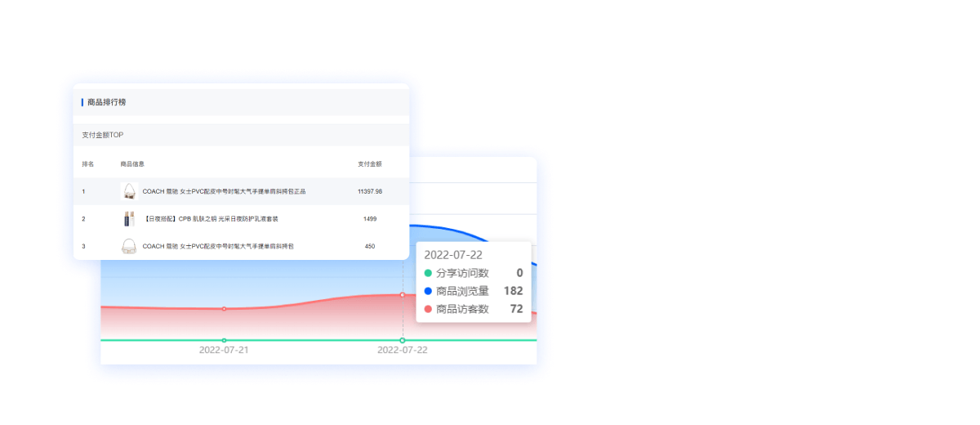Open the CPB 肌肤之钥 product thumbnail
The height and width of the screenshot is (425, 980).
(129, 219)
